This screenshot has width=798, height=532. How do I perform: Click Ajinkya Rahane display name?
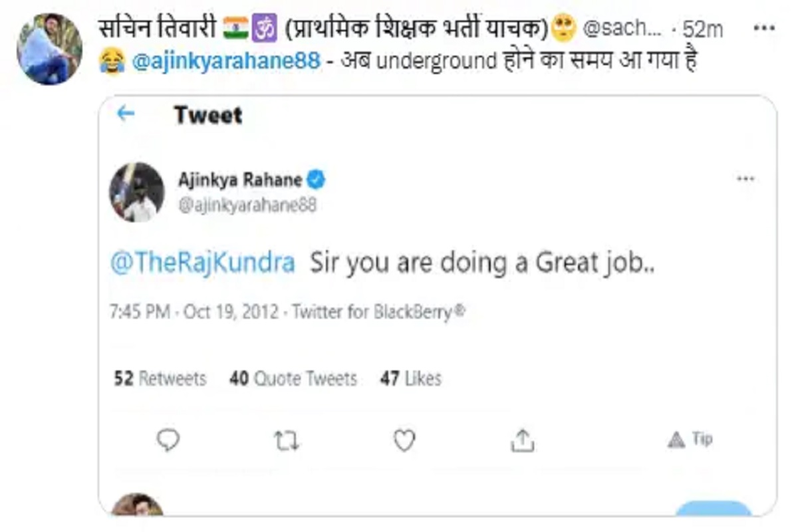coord(239,180)
